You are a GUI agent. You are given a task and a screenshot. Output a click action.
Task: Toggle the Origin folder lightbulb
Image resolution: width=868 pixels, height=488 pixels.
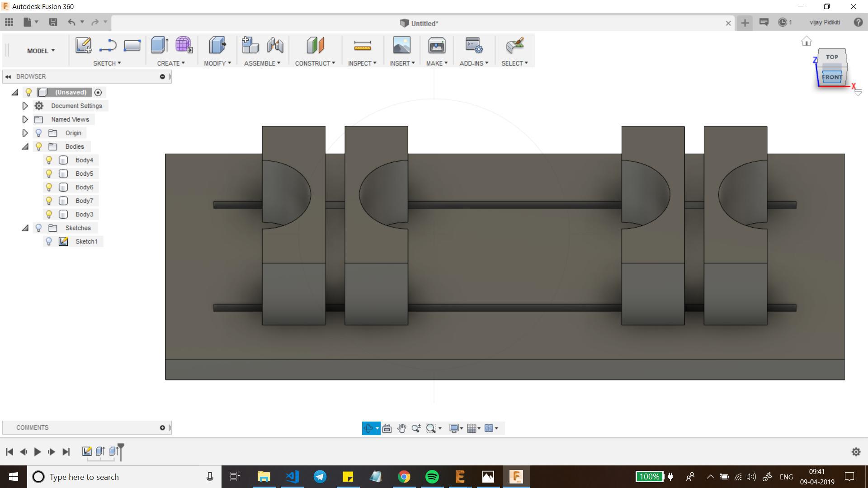point(39,133)
